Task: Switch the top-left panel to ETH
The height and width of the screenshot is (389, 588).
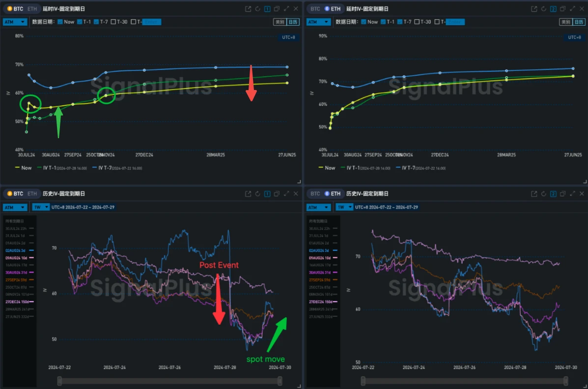Action: [x=31, y=8]
